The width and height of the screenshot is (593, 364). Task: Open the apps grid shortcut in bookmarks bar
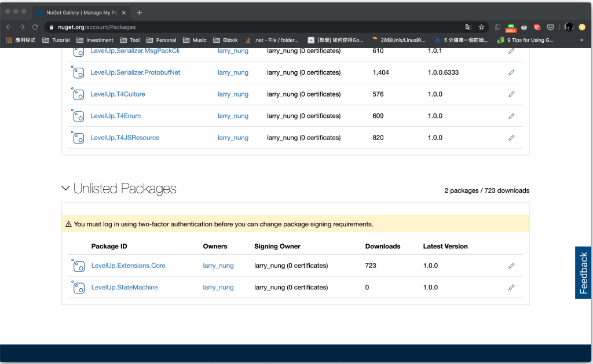[9, 40]
